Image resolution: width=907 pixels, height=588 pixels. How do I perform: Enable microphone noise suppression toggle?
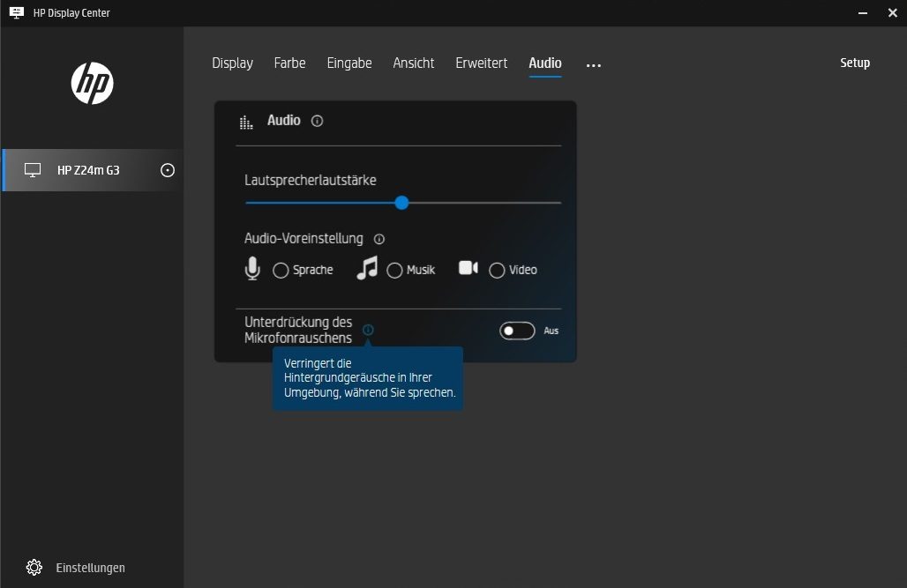coord(517,331)
